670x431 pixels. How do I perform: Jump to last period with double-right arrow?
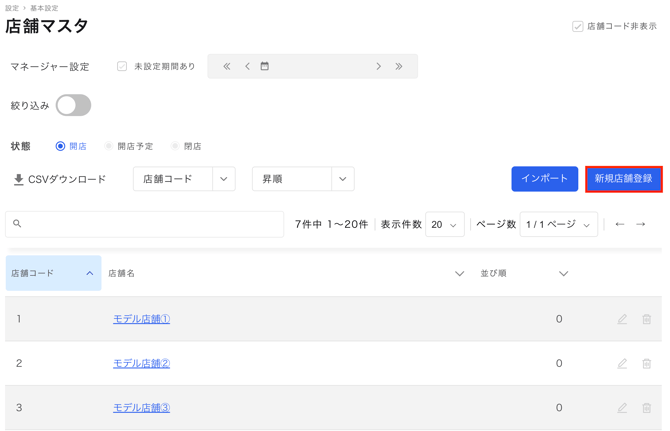[x=399, y=66]
